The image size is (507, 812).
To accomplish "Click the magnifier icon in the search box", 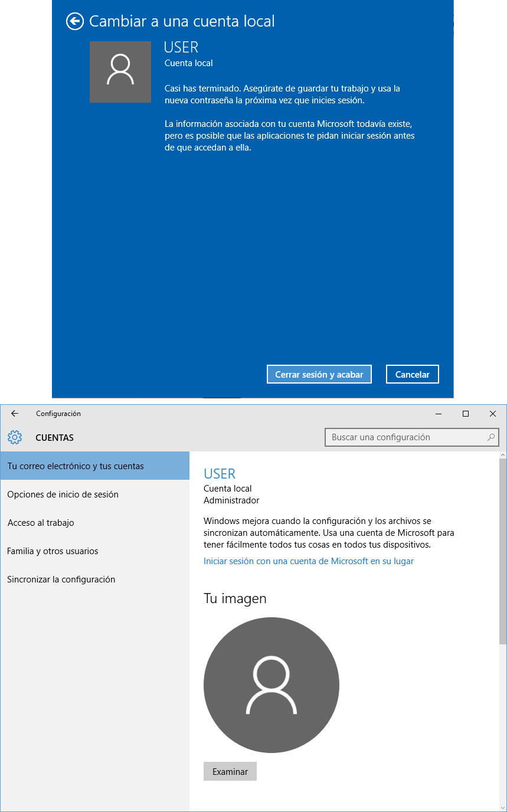I will point(490,437).
